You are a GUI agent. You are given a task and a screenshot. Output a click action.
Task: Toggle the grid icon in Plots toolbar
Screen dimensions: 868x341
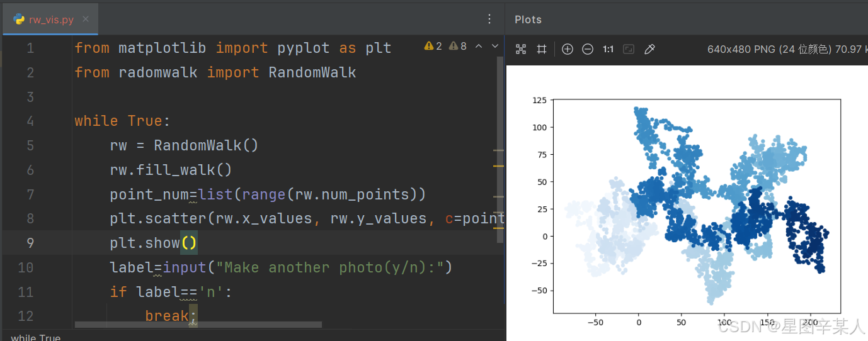point(541,49)
